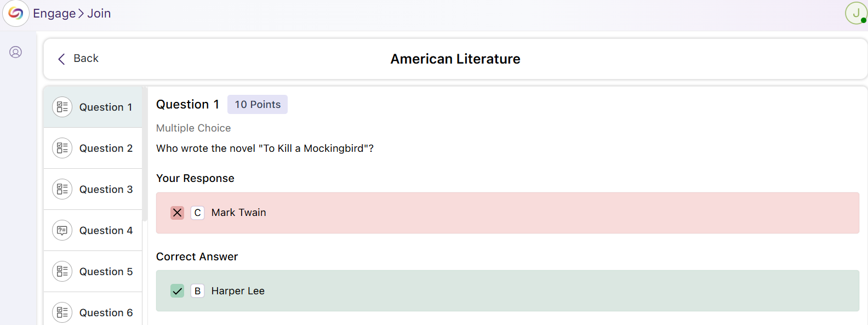Click the profile icon in left sidebar

[16, 52]
